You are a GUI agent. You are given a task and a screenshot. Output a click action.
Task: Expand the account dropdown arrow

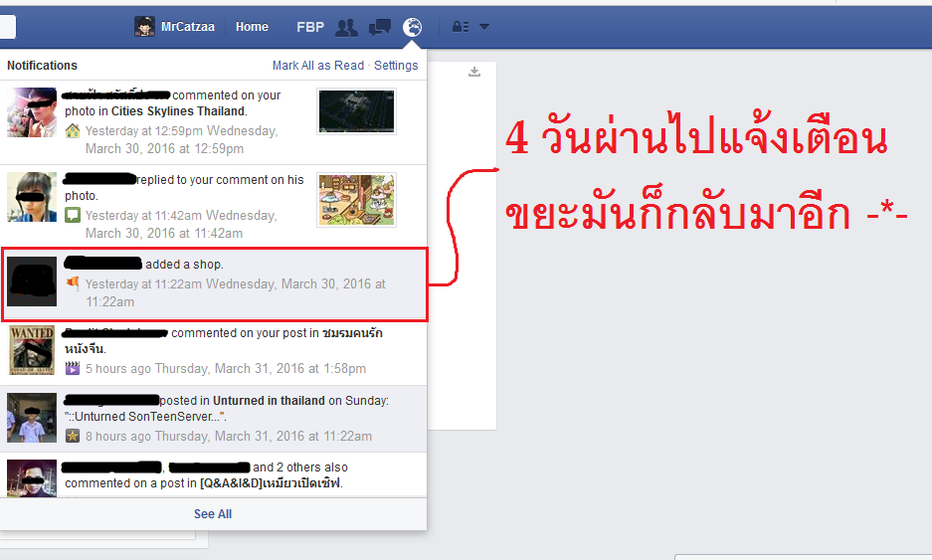(484, 27)
